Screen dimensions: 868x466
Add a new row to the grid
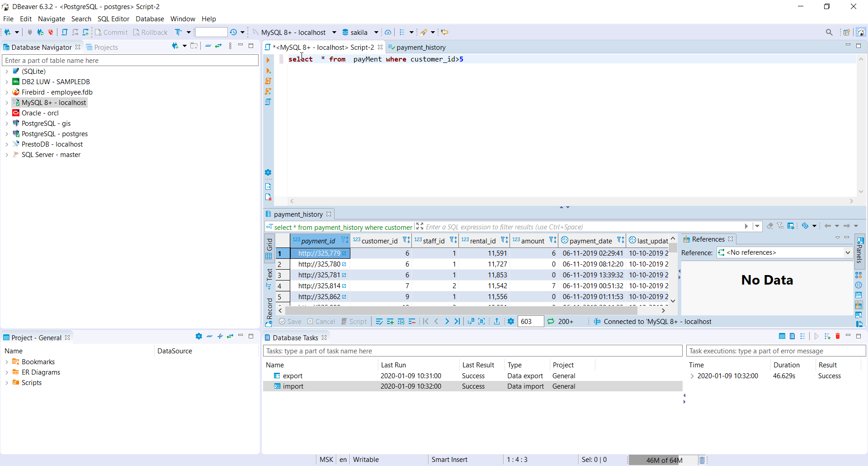[x=390, y=321]
